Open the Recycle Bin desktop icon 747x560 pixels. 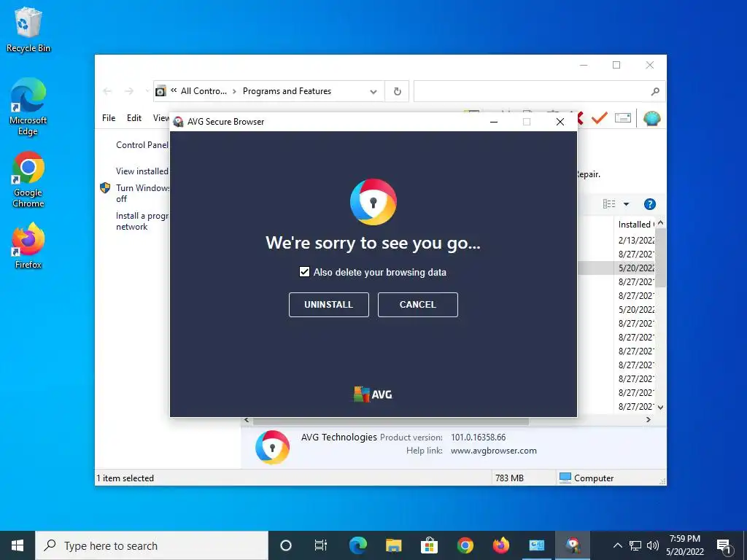[x=28, y=31]
